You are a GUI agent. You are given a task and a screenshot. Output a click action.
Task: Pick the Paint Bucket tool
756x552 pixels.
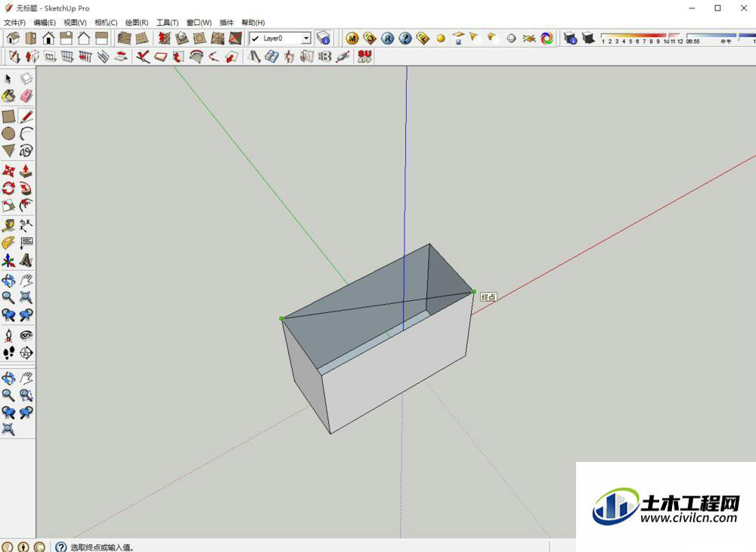(x=8, y=97)
